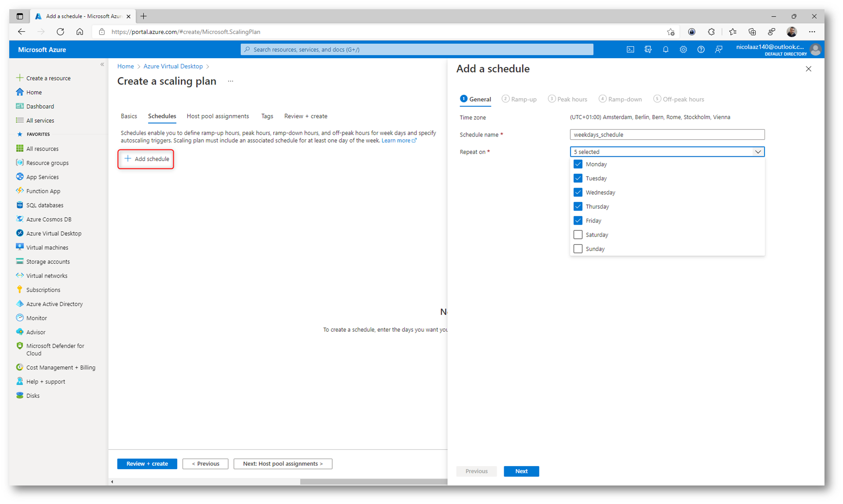Image resolution: width=843 pixels, height=504 pixels.
Task: Click the Subscriptions key icon
Action: coord(19,289)
